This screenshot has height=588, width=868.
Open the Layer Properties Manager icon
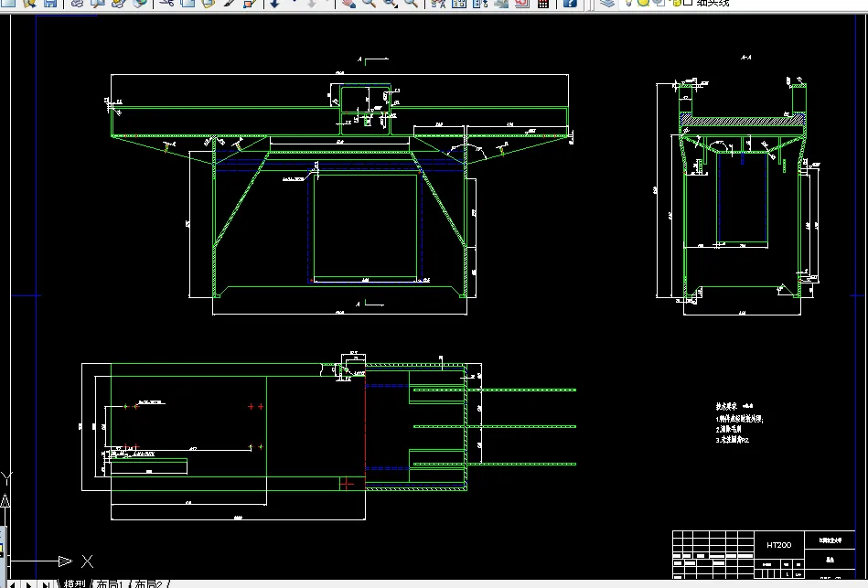[x=607, y=3]
